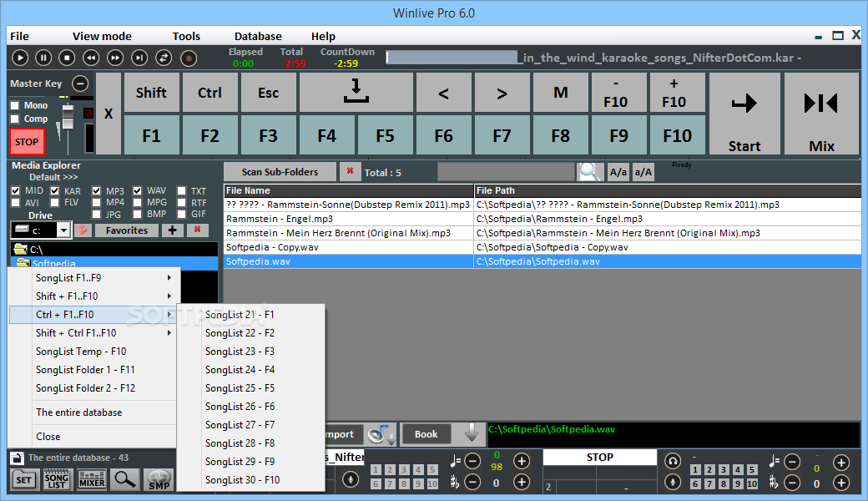The height and width of the screenshot is (501, 868).
Task: Open the View mode menu
Action: click(102, 36)
